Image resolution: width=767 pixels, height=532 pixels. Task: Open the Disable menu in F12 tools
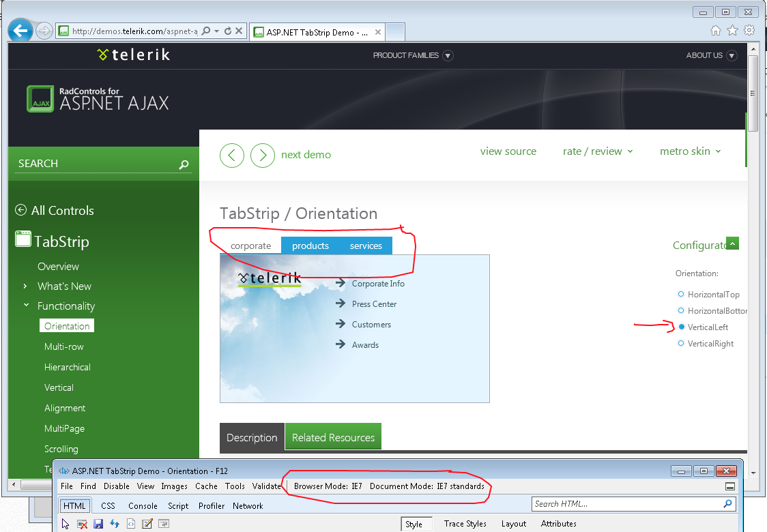[x=117, y=486]
